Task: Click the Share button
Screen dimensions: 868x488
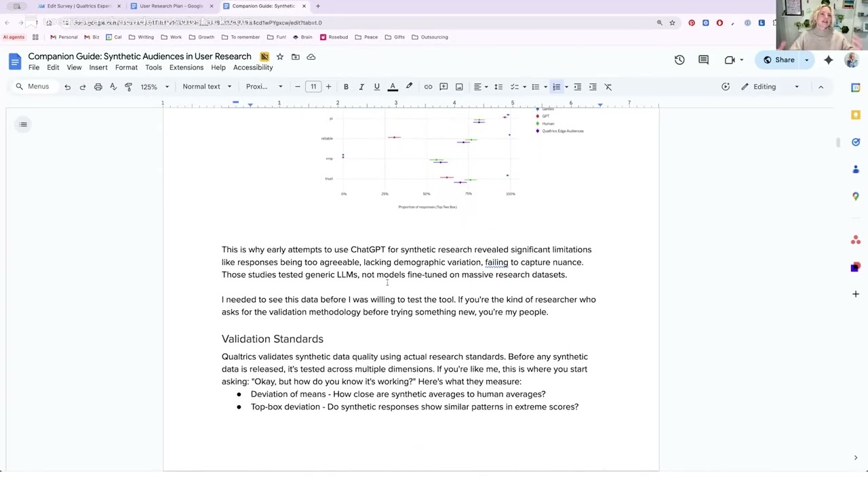Action: 778,60
